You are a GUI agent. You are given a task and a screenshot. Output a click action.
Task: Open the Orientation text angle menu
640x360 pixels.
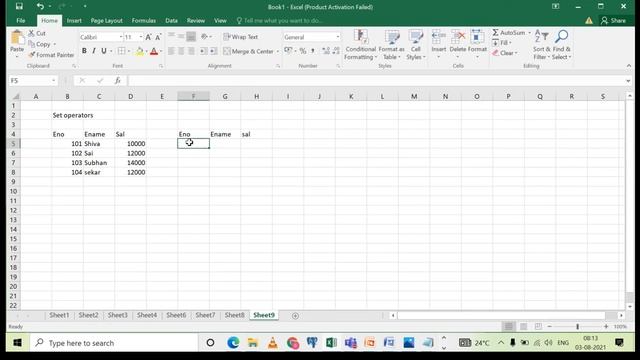pyautogui.click(x=205, y=36)
